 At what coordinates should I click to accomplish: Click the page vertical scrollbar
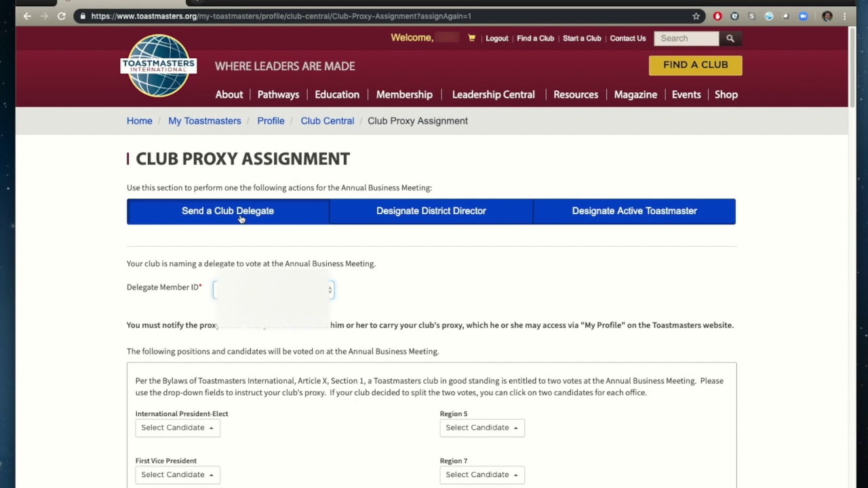[x=852, y=68]
